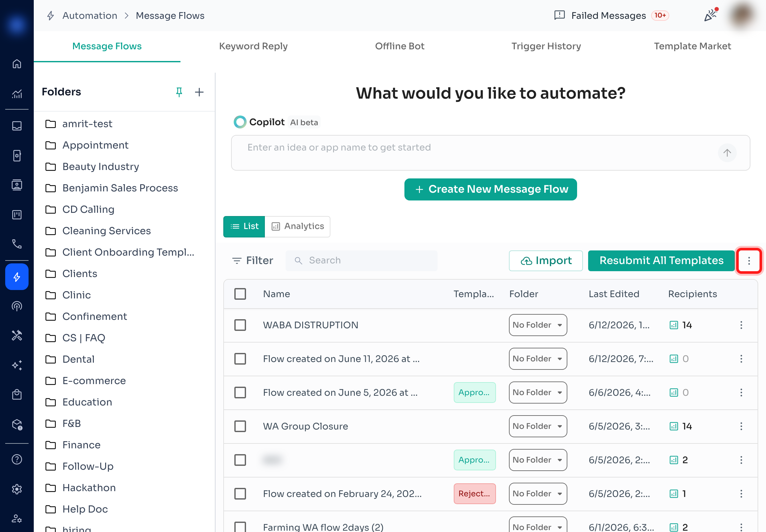Select all flows with the header checkbox
The width and height of the screenshot is (766, 532).
[x=240, y=294]
